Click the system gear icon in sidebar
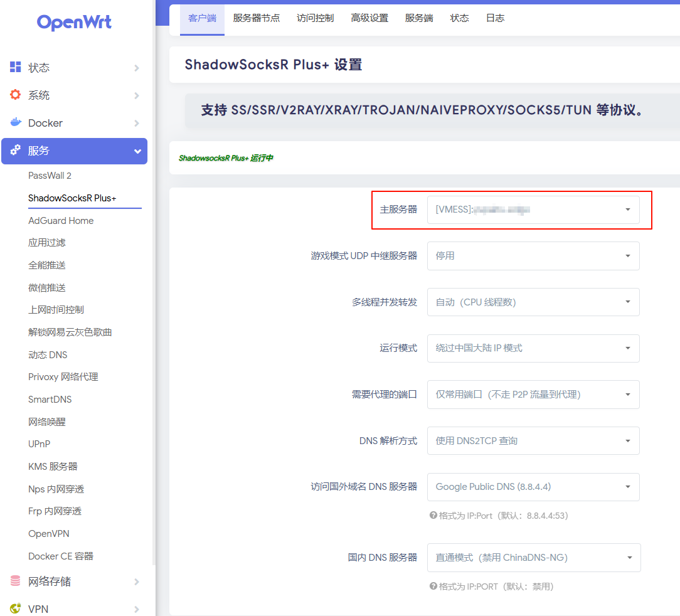Image resolution: width=680 pixels, height=616 pixels. click(x=15, y=95)
